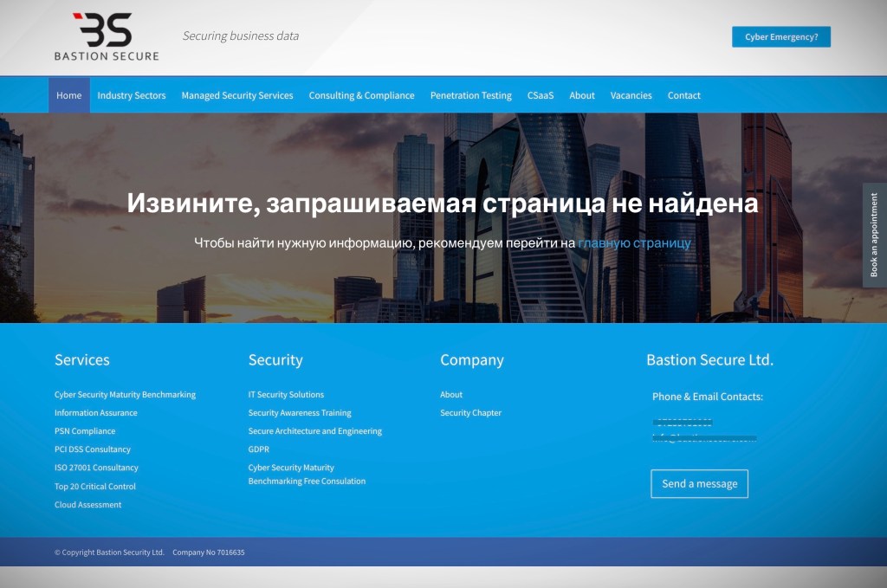Click the Извините page not found heading
The height and width of the screenshot is (588, 887).
point(443,204)
